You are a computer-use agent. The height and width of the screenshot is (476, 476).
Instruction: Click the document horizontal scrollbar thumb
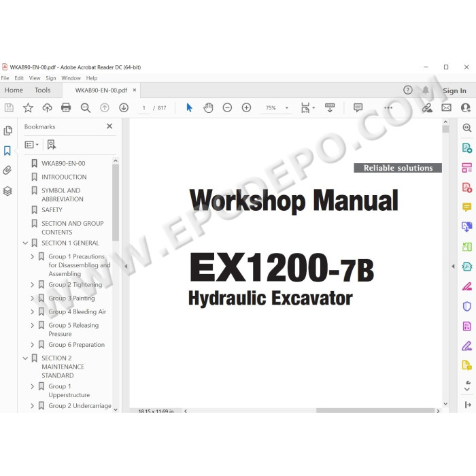click(x=375, y=411)
